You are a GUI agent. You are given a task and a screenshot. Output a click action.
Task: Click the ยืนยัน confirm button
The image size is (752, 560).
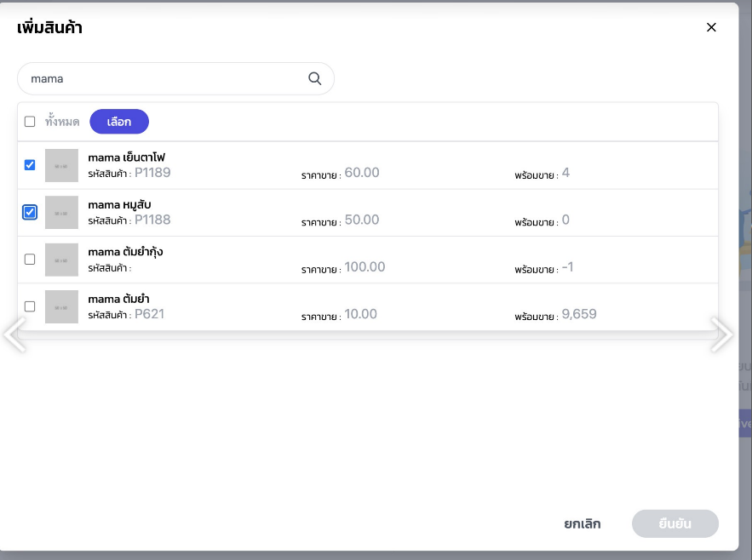click(x=675, y=524)
